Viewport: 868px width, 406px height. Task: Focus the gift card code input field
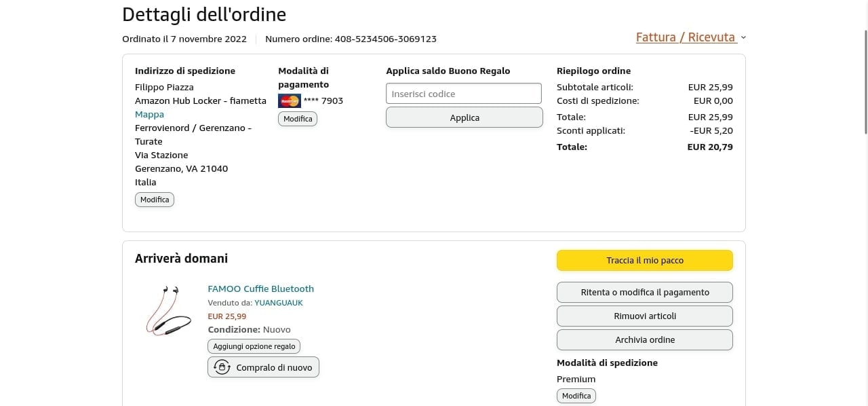coord(464,94)
